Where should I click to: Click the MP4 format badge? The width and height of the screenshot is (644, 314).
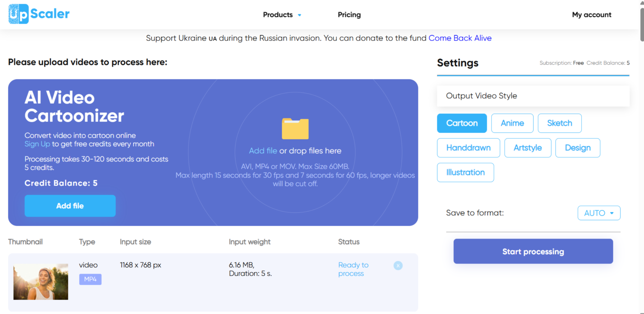tap(90, 279)
